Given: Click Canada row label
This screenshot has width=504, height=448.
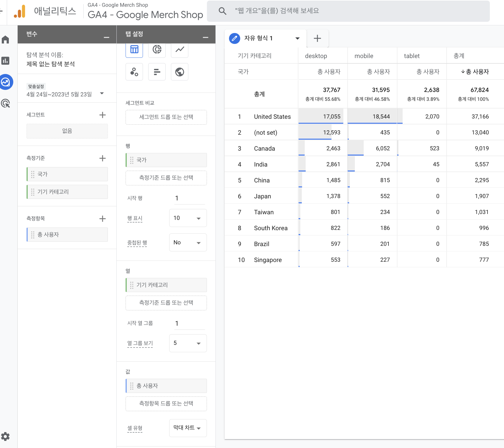Looking at the screenshot, I should [x=264, y=149].
